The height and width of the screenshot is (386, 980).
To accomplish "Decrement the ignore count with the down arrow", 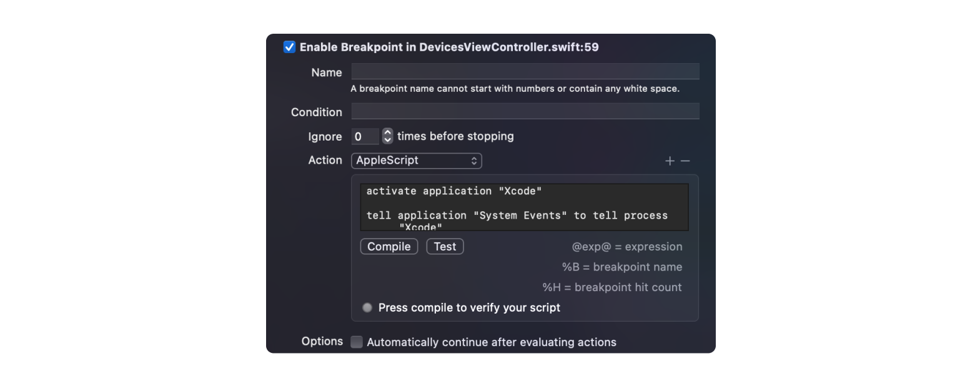I will pos(387,140).
